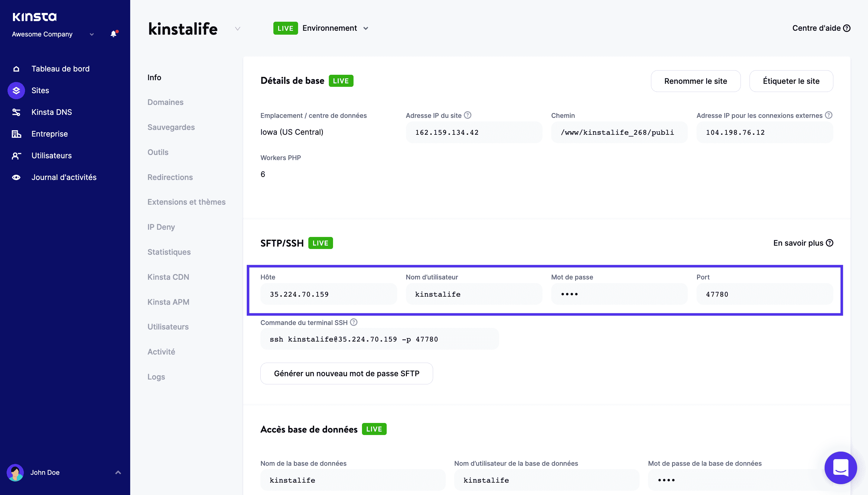Screen dimensions: 868x495
Task: Click the Entreprise building icon
Action: click(x=16, y=134)
